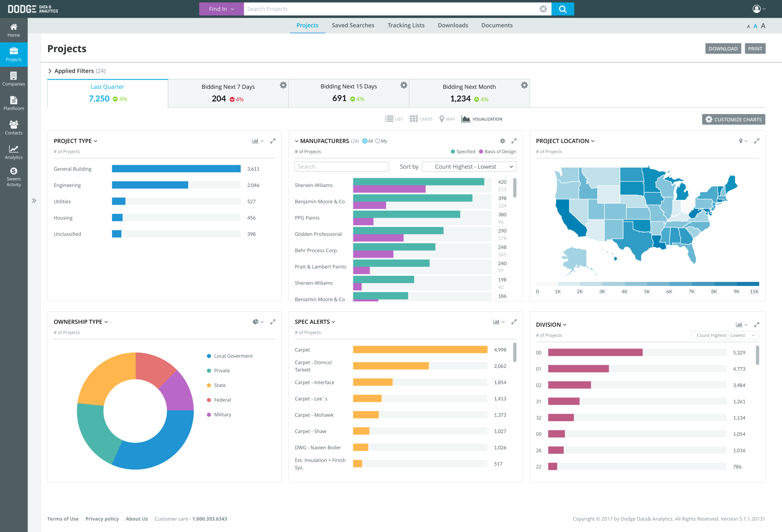Open Bidding Next 7 Days gear settings
782x532 pixels.
coord(283,85)
